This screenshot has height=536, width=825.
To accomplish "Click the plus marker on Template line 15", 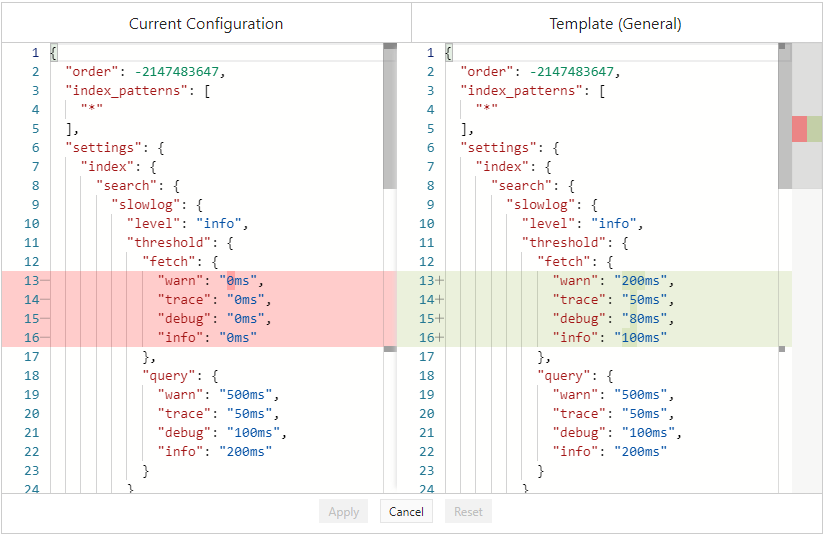I will coord(441,319).
